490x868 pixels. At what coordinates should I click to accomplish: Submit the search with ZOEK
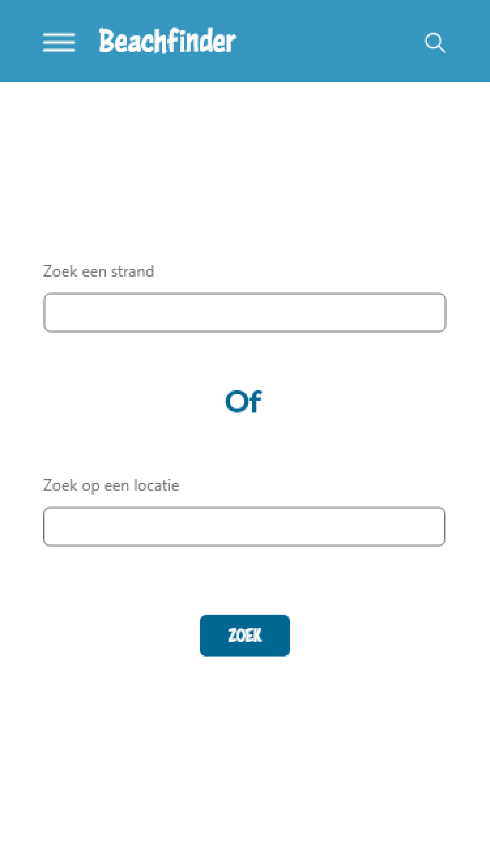click(x=245, y=636)
